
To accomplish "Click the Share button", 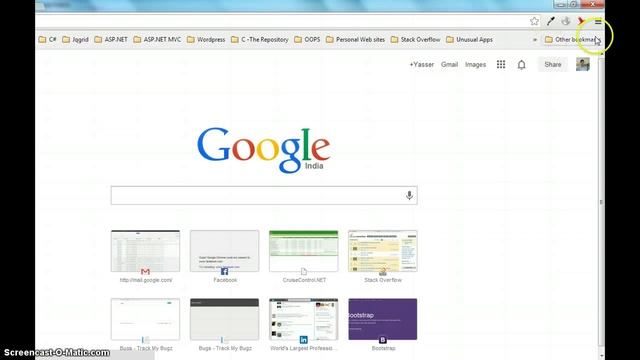I will (x=553, y=64).
